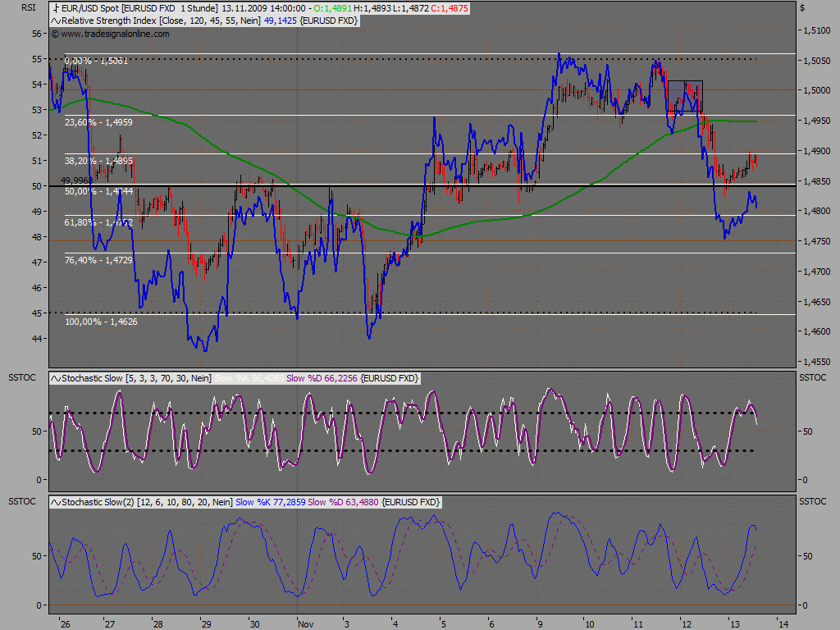Click the open value O:1,4891

point(333,8)
